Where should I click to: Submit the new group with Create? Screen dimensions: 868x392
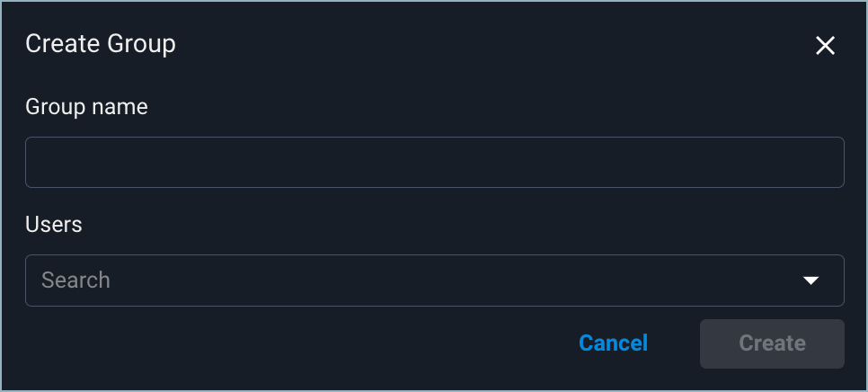(x=772, y=343)
